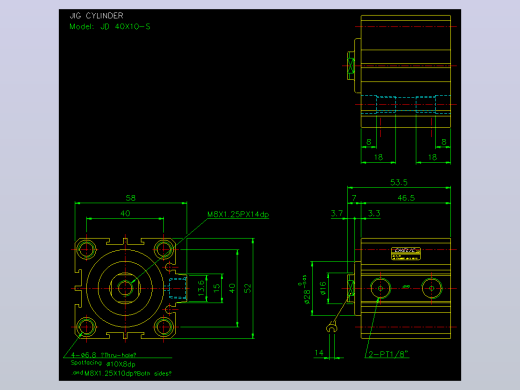Select the left "8" dimension in top view

point(369,142)
